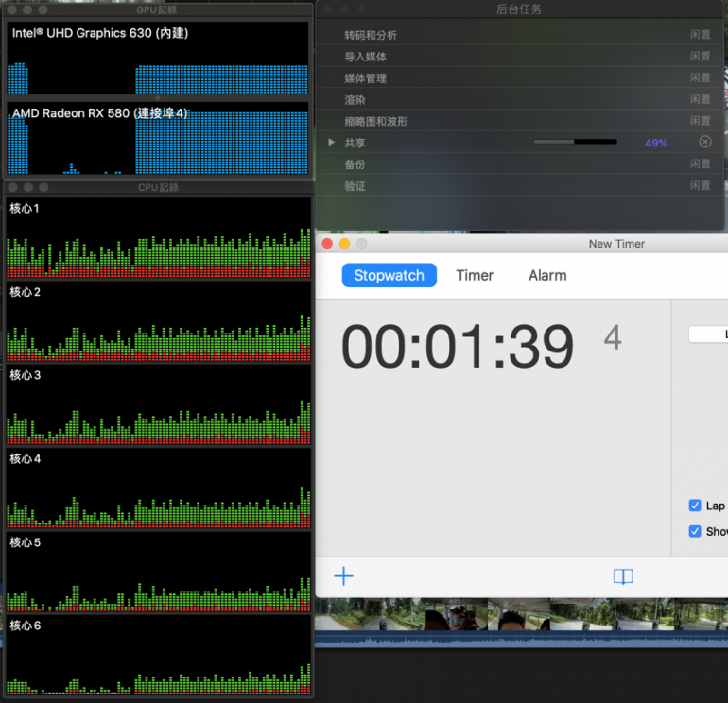Image resolution: width=728 pixels, height=703 pixels.
Task: Expand the 共享 task disclosure triangle
Action: click(331, 143)
